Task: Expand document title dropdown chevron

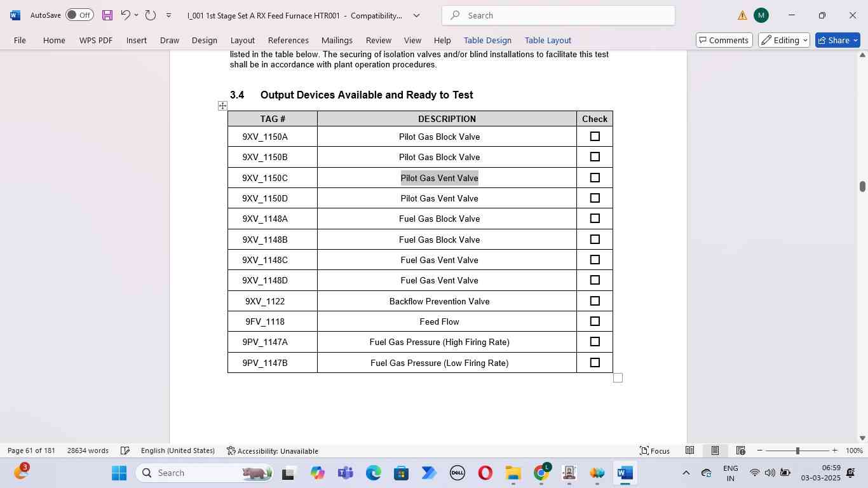Action: (417, 15)
